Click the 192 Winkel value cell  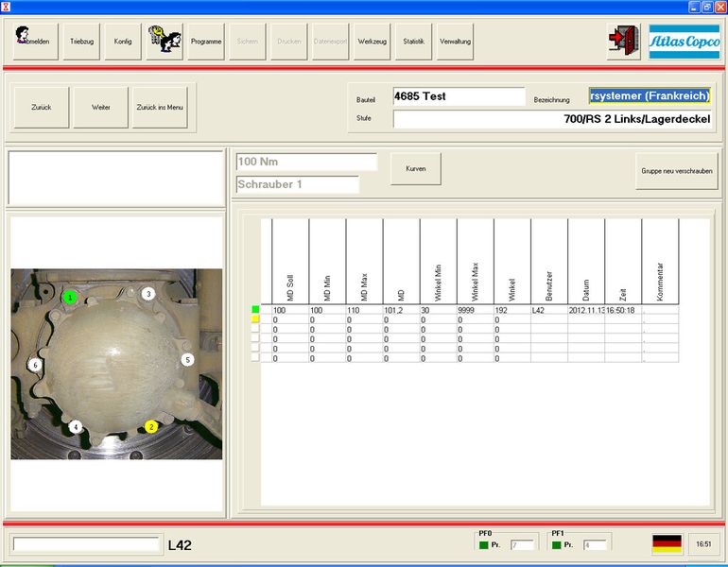(512, 310)
